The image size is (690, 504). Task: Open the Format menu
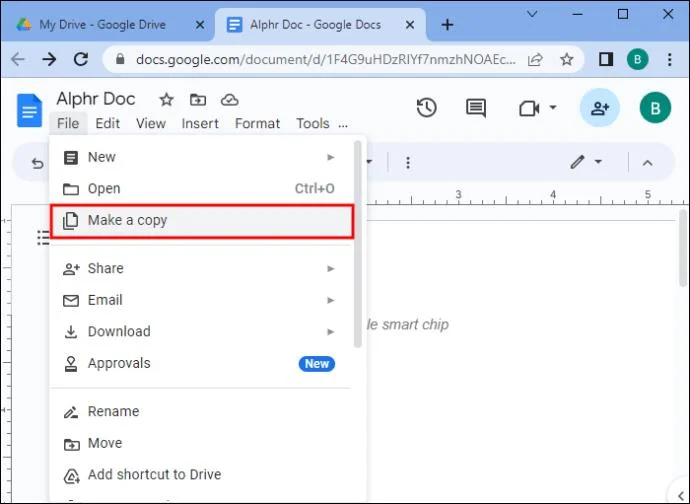click(x=257, y=123)
